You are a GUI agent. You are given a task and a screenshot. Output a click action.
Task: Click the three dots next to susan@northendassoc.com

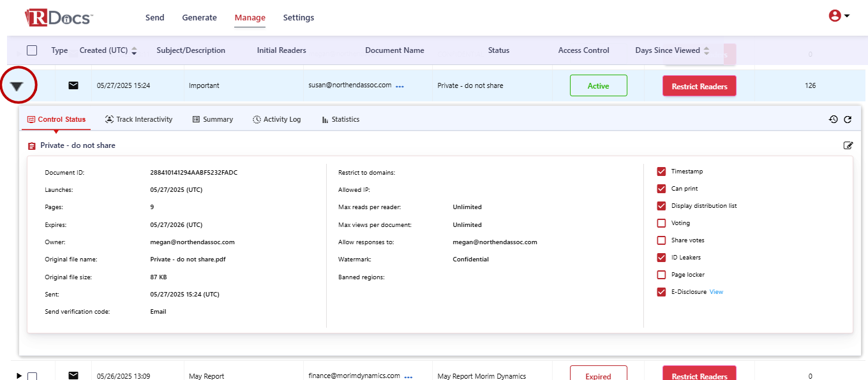[400, 87]
